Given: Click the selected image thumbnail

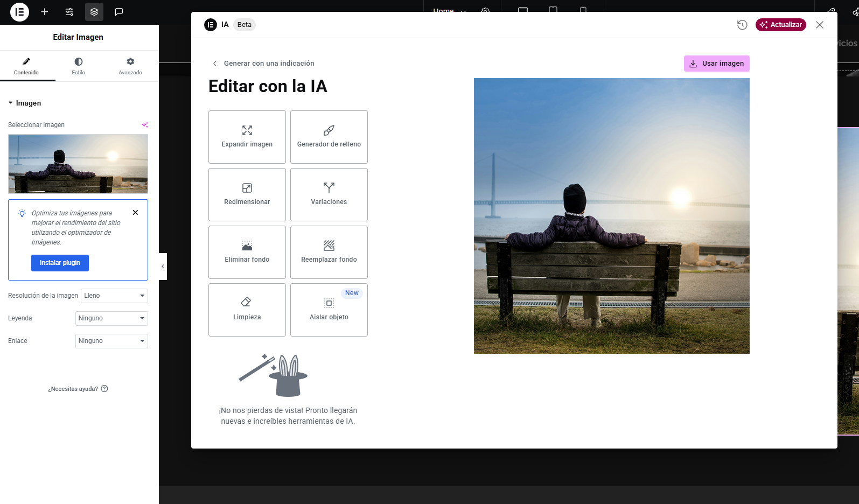Looking at the screenshot, I should (78, 164).
